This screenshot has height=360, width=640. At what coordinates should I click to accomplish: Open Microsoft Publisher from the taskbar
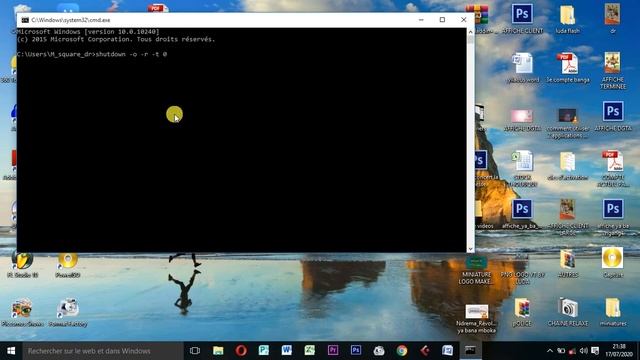coord(264,351)
